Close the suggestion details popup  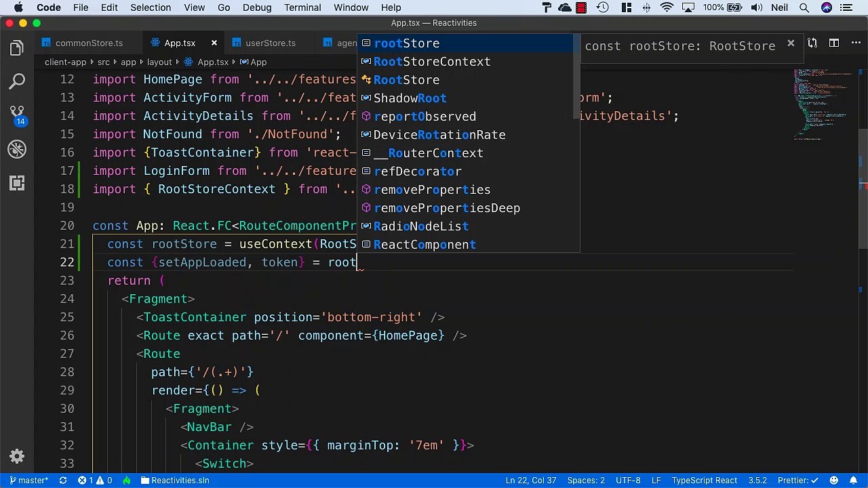point(791,43)
